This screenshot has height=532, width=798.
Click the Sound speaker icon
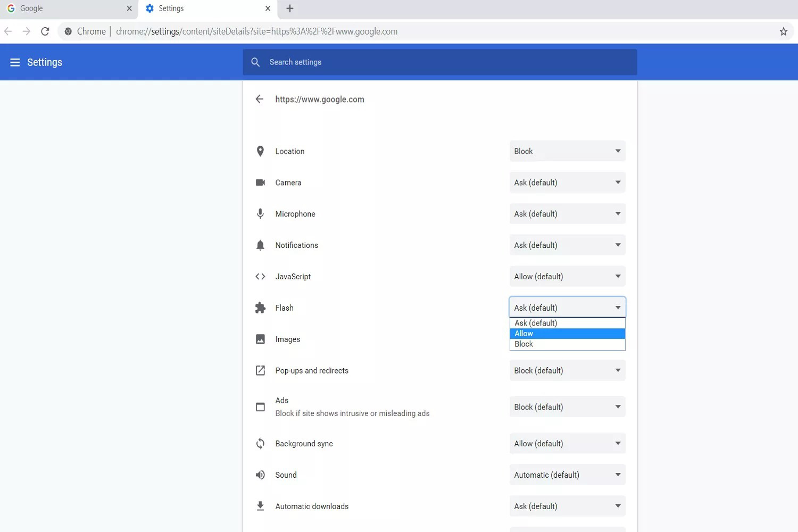(x=260, y=475)
